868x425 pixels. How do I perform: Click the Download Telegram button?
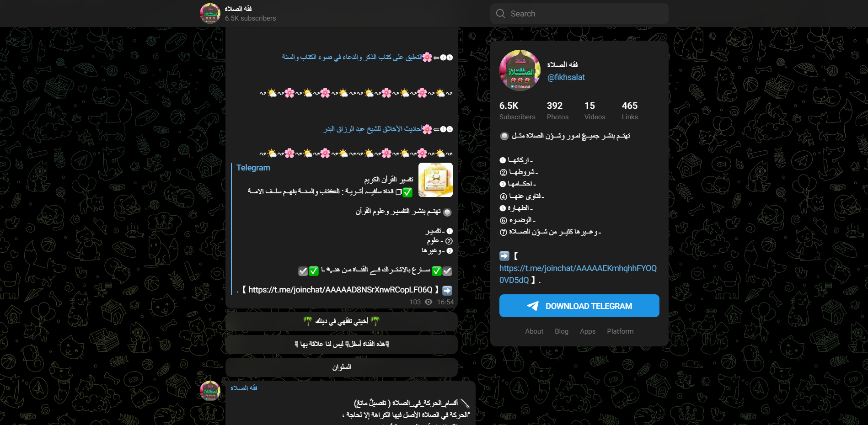[579, 306]
